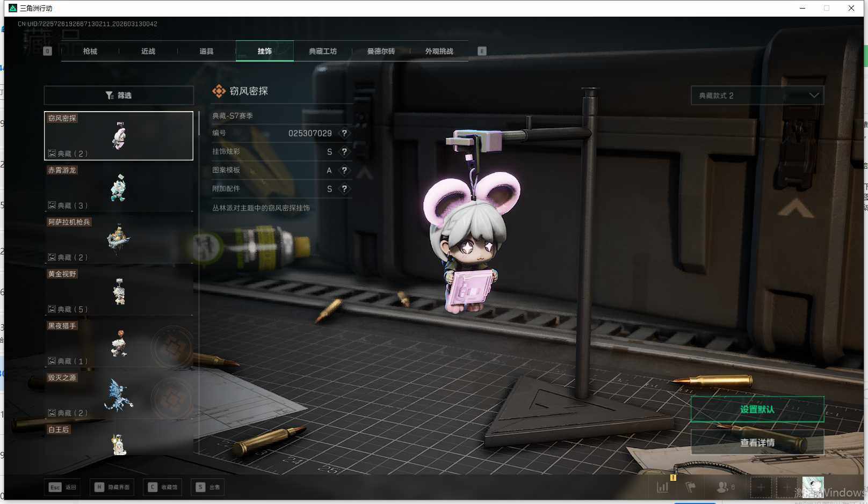Click the 设置默认 button
Viewport: 868px width, 504px height.
tap(757, 410)
